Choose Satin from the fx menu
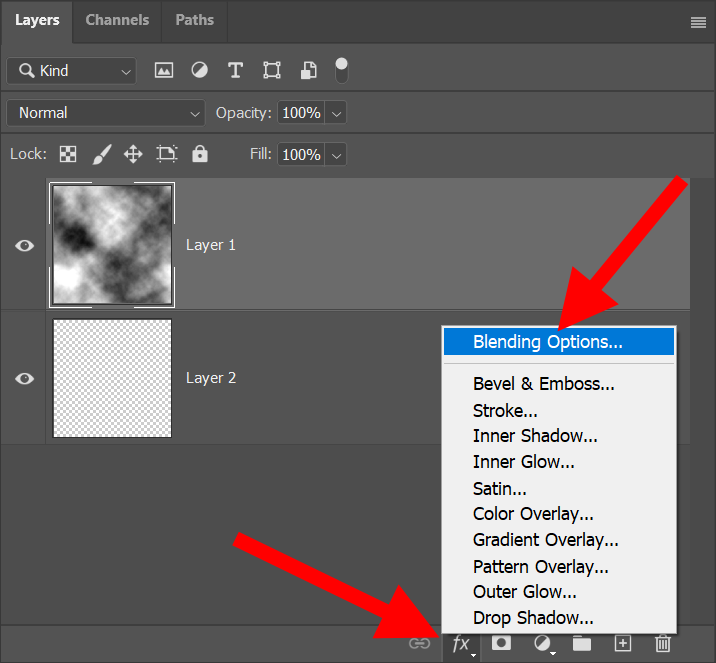 point(559,489)
